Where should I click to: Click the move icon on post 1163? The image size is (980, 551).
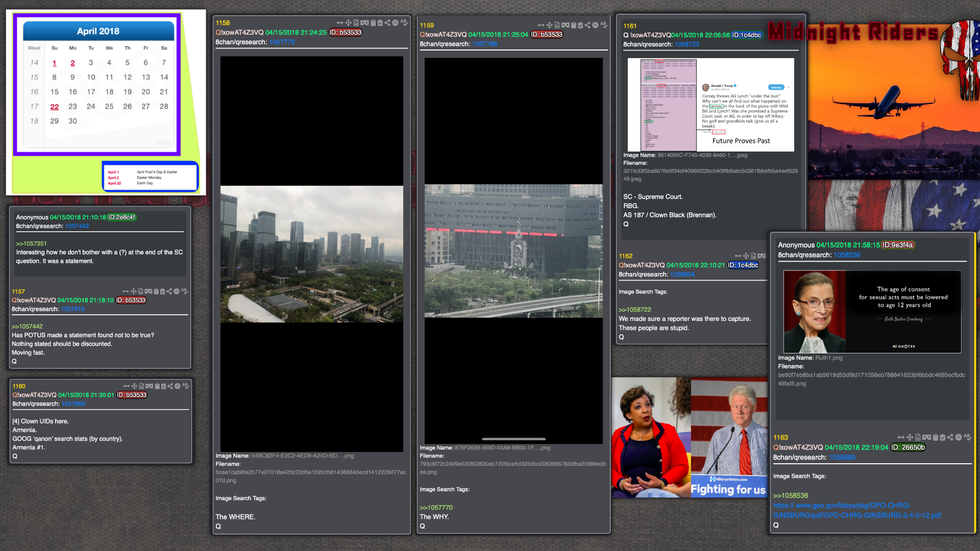(x=910, y=437)
